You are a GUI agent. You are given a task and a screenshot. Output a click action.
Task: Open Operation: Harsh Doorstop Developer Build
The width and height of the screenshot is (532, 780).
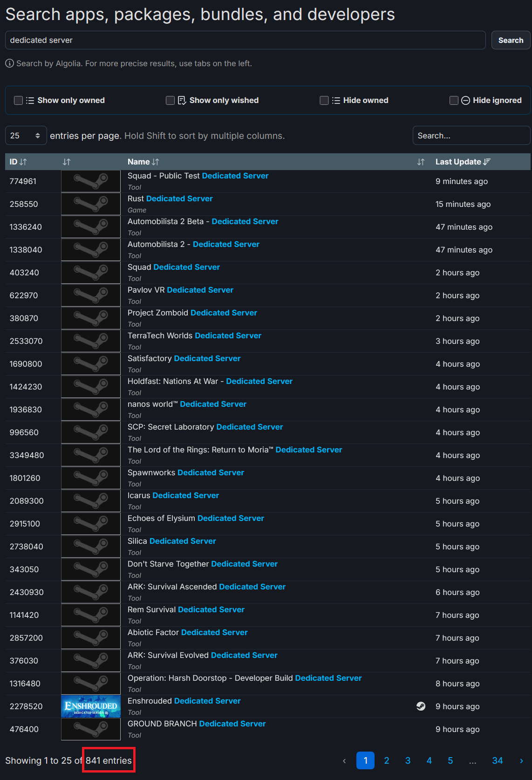[x=245, y=678]
